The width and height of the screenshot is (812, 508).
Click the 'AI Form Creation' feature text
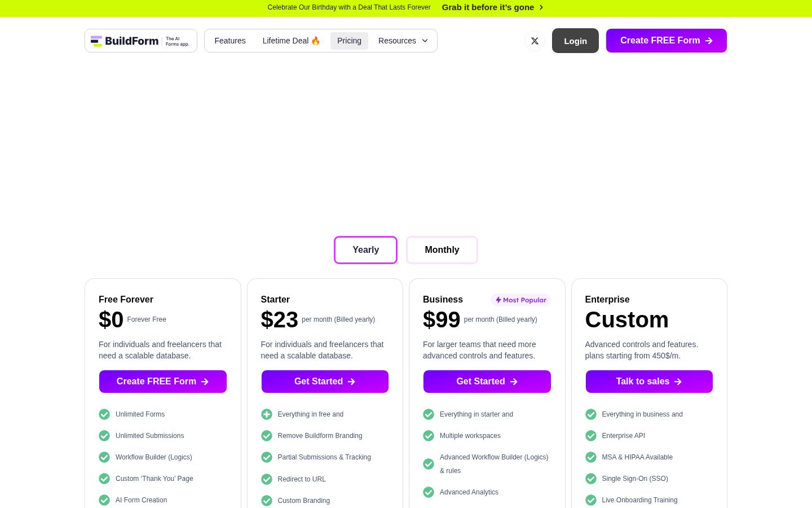tap(142, 500)
